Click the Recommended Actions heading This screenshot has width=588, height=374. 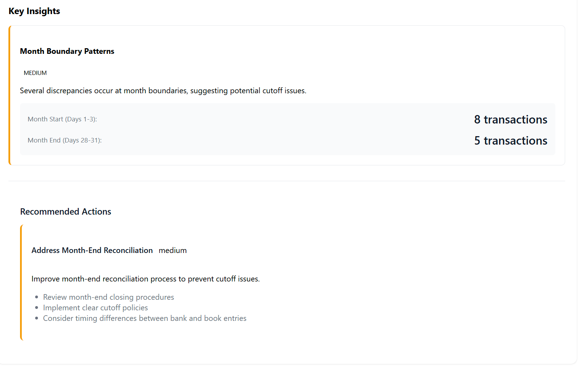pyautogui.click(x=66, y=212)
